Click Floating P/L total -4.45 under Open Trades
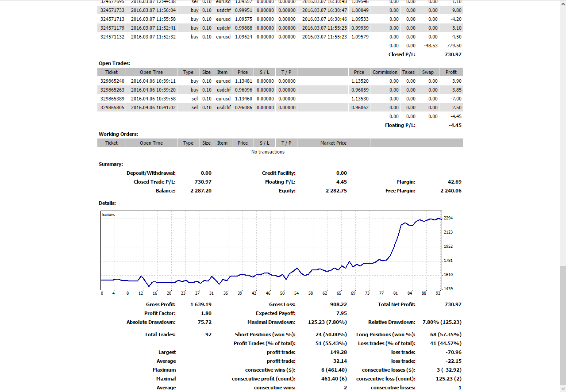Image resolution: width=566 pixels, height=392 pixels. tap(455, 125)
